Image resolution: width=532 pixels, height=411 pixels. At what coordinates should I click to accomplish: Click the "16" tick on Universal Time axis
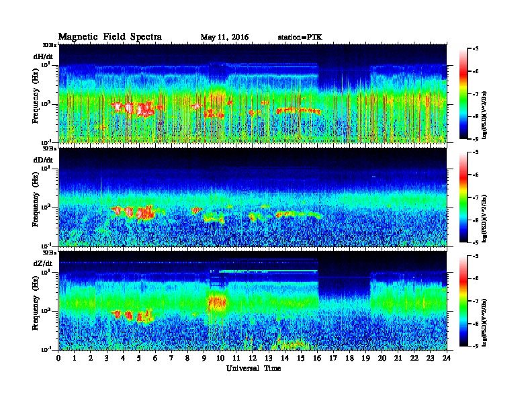pos(317,358)
